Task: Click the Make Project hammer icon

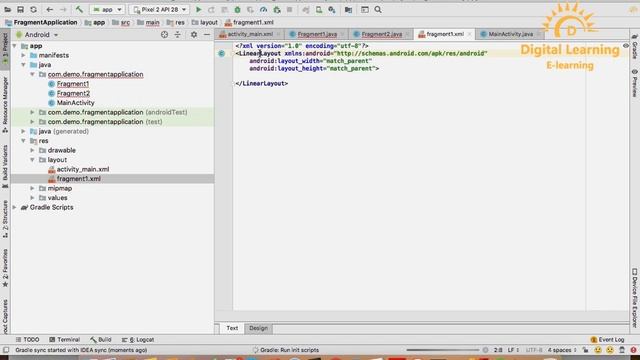Action: [x=79, y=9]
